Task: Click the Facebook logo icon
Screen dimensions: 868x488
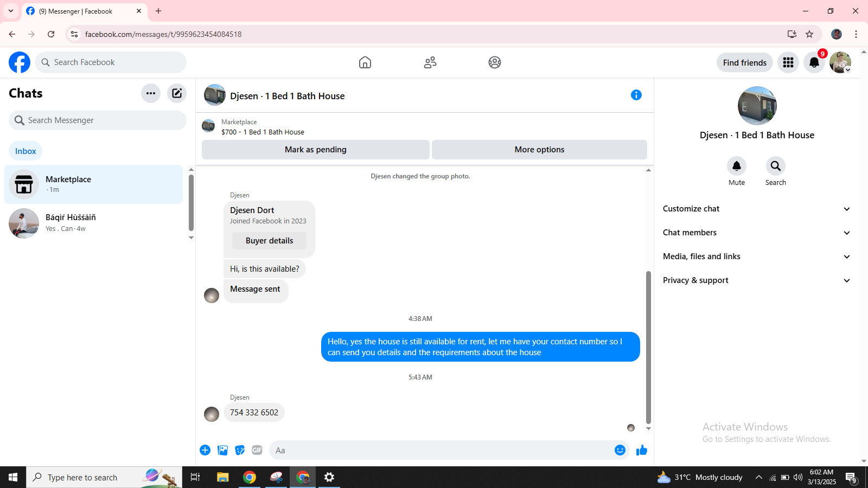Action: 20,62
